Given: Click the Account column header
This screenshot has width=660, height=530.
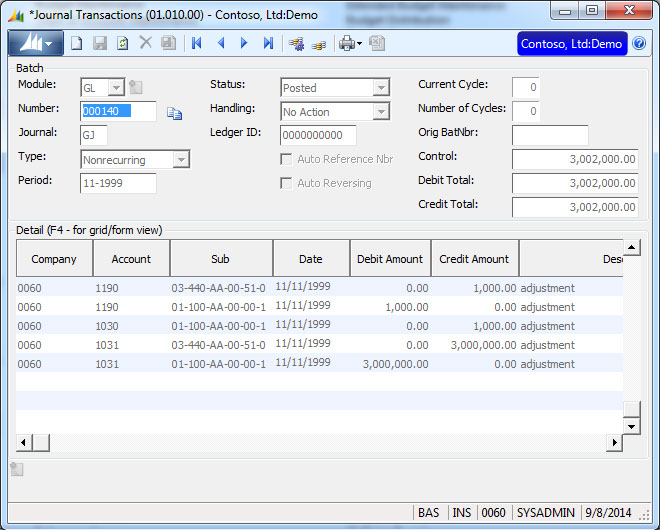Looking at the screenshot, I should 131,258.
